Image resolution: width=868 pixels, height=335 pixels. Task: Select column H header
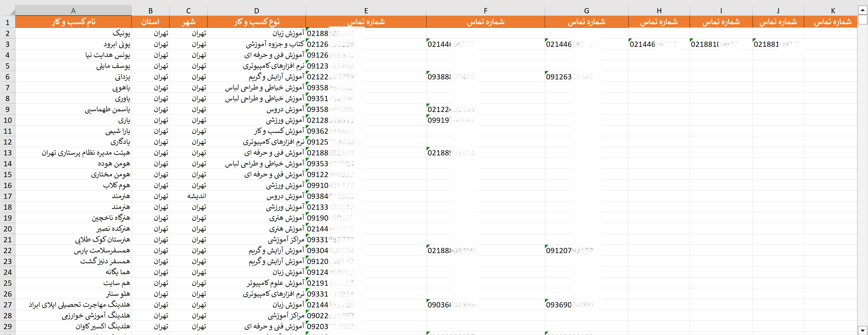point(659,10)
